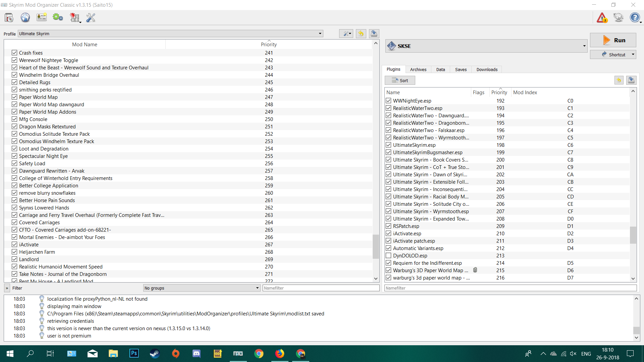Viewport: 644px width, 362px height.
Task: Click the paperclip flag on Warburg's 3D Paper World Map
Action: coord(475,270)
